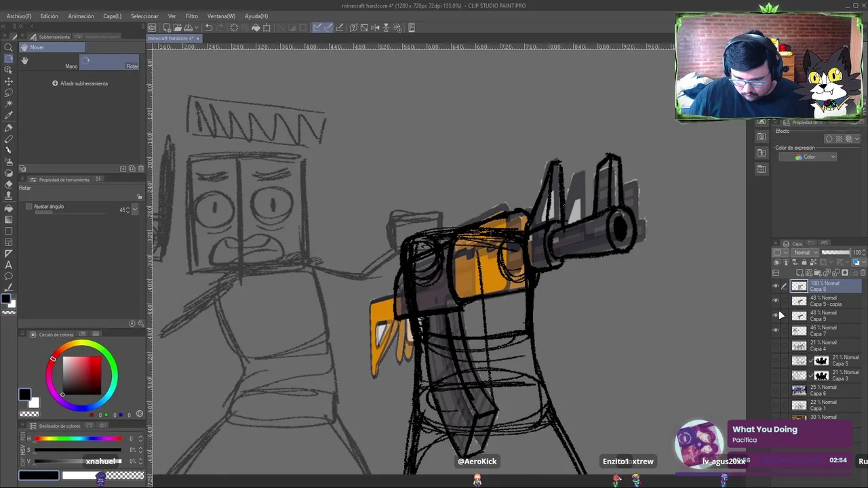Image resolution: width=868 pixels, height=488 pixels.
Task: Open the layer blending mode Normal dropdown
Action: [x=806, y=252]
